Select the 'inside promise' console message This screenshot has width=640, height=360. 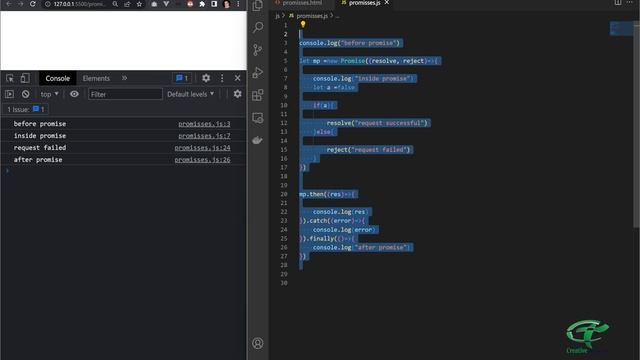coord(40,136)
